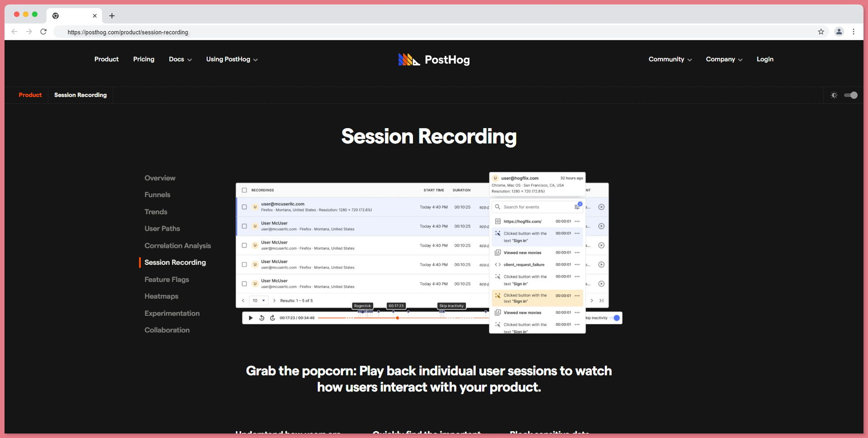Click the orange Product breadcrumb
This screenshot has height=438, width=868.
[30, 95]
